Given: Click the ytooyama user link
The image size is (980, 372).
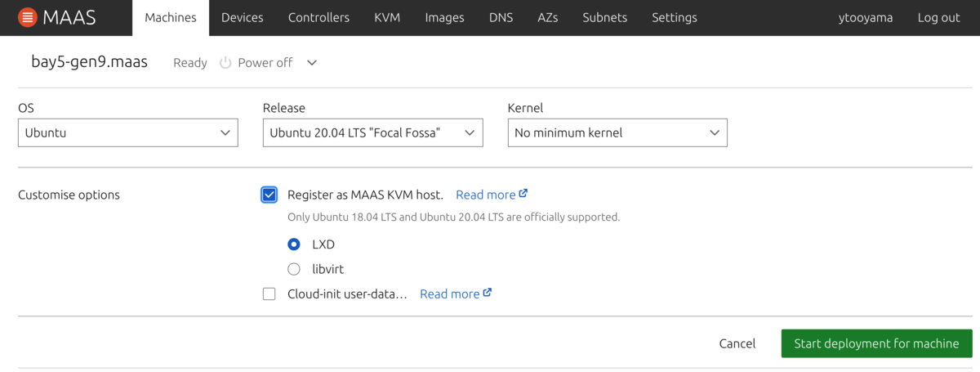Looking at the screenshot, I should click(865, 17).
